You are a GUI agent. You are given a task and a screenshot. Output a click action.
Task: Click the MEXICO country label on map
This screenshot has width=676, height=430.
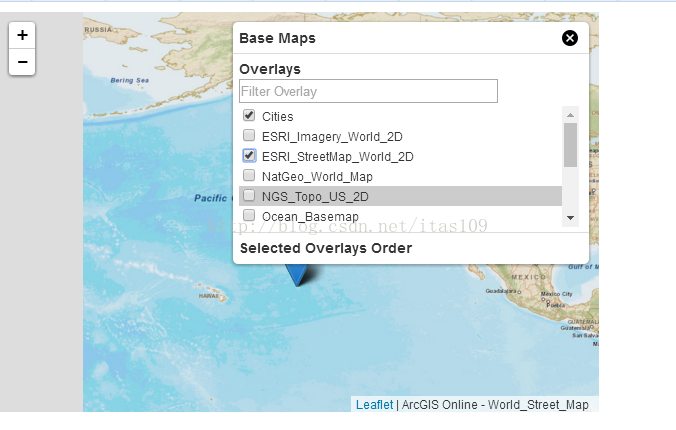click(x=528, y=277)
